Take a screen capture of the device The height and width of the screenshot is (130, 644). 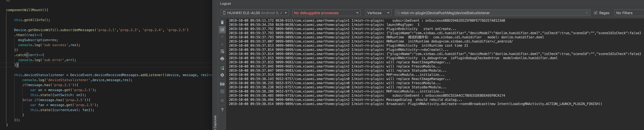click(x=222, y=84)
